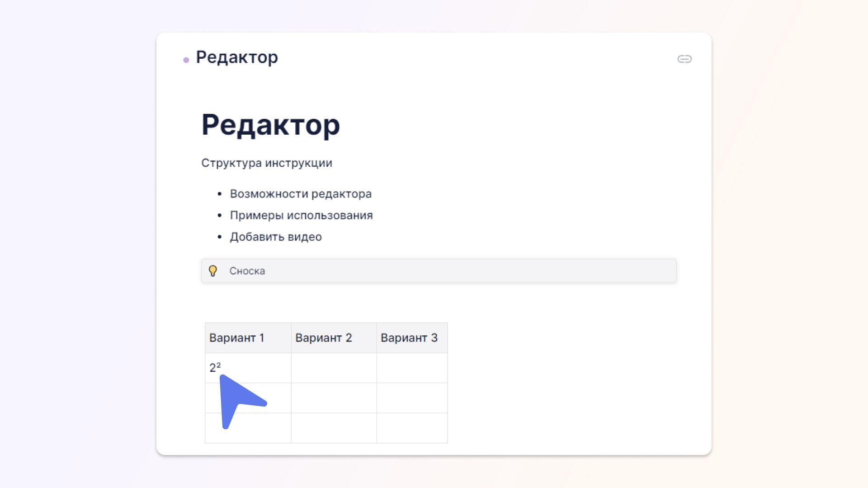This screenshot has width=868, height=488.
Task: Click the Вариант 1 table header
Action: pyautogui.click(x=248, y=338)
